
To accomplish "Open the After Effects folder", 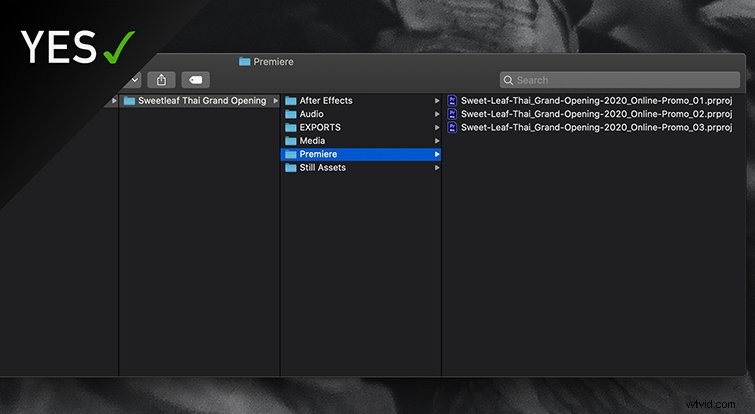I will 361,101.
